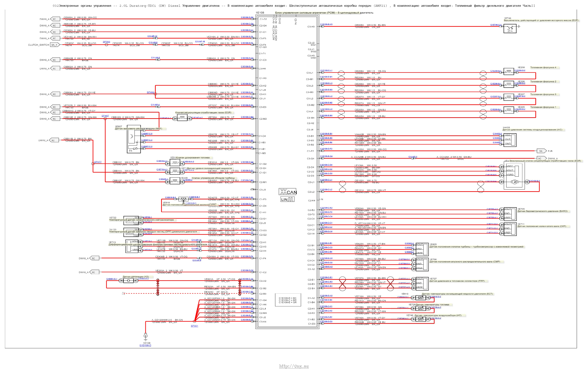Open connector link C1E801-E-1
Screen dimensions: 588x369
(112, 279)
